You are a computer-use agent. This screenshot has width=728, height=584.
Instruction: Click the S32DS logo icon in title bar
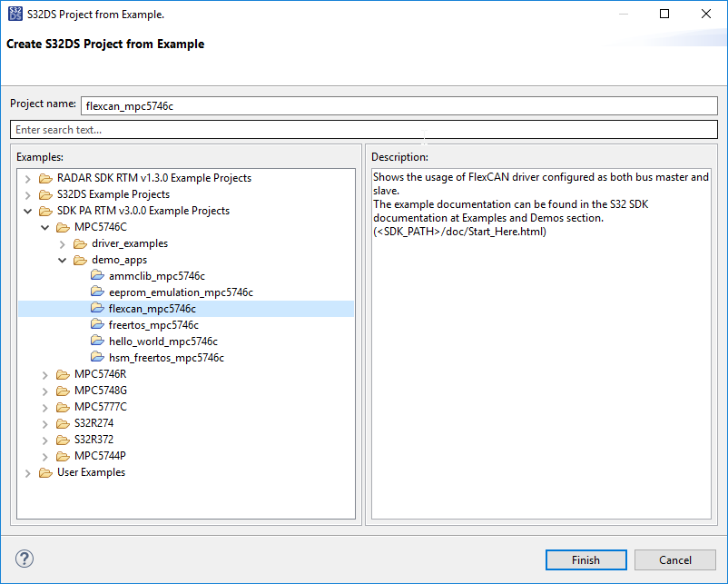[x=15, y=15]
